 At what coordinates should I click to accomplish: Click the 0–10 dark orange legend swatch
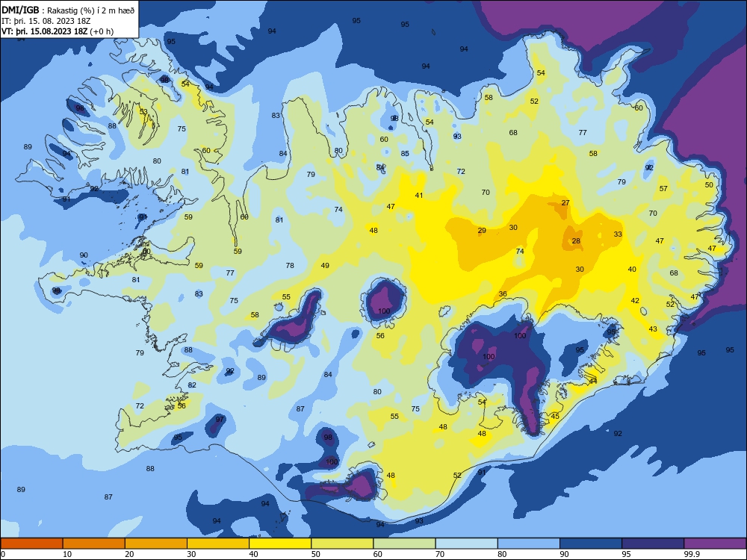31,544
